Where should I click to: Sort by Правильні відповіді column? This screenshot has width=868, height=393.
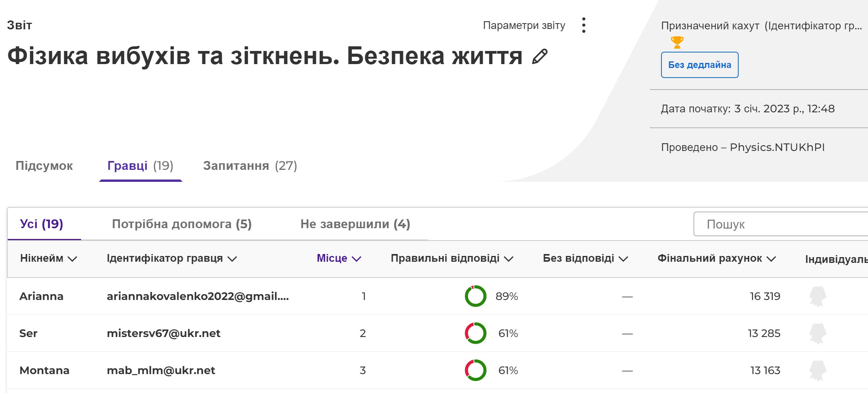452,258
